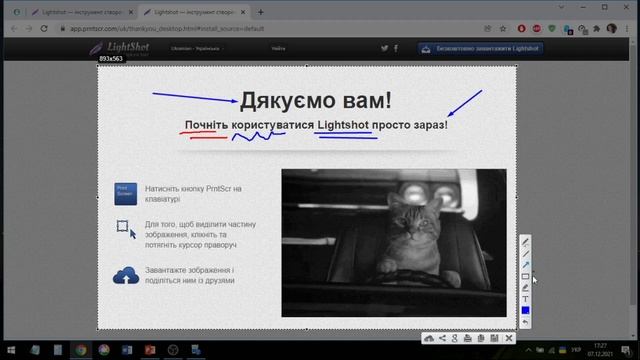Open the language dropdown in LightShot header

[196, 49]
